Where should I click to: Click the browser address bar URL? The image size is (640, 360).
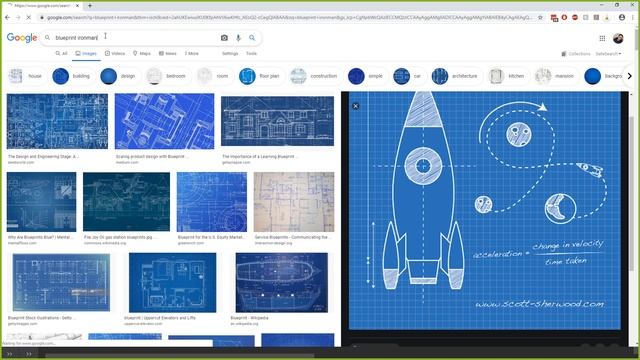point(289,18)
